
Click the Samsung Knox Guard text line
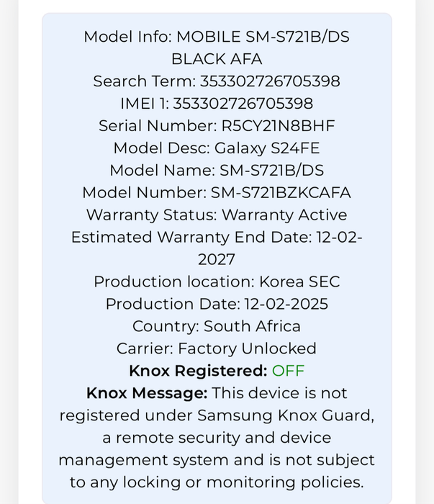217,416
